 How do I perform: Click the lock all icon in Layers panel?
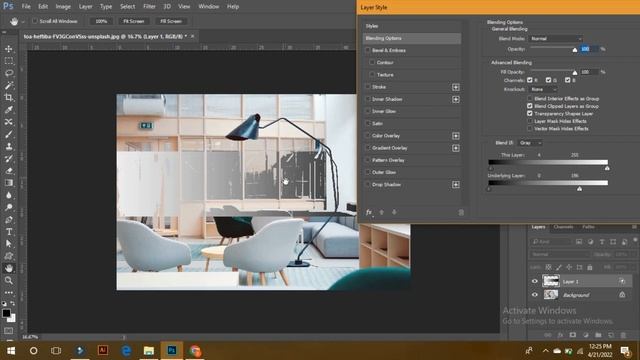click(589, 267)
